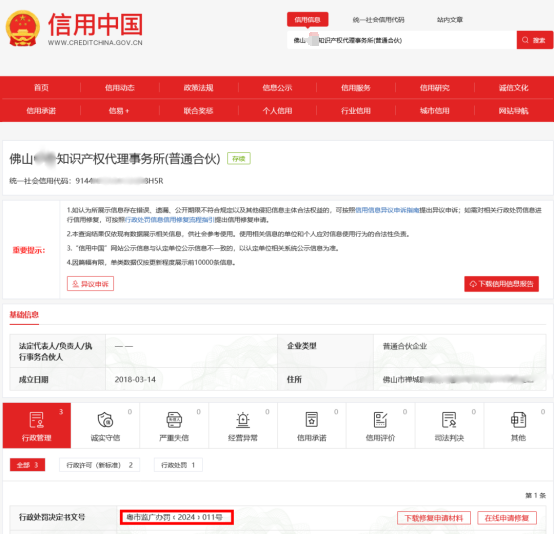
Task: Open the 网站导航 navigation item
Action: pyautogui.click(x=513, y=111)
